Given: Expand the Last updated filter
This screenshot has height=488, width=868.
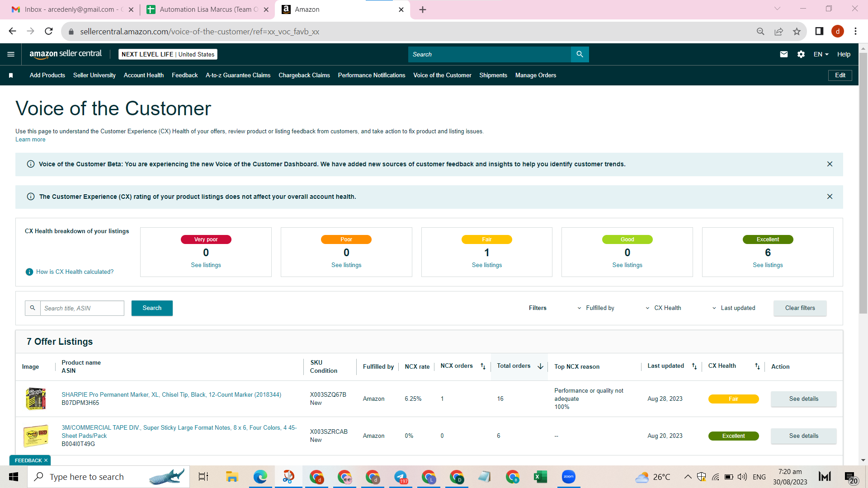Looking at the screenshot, I should (x=734, y=308).
